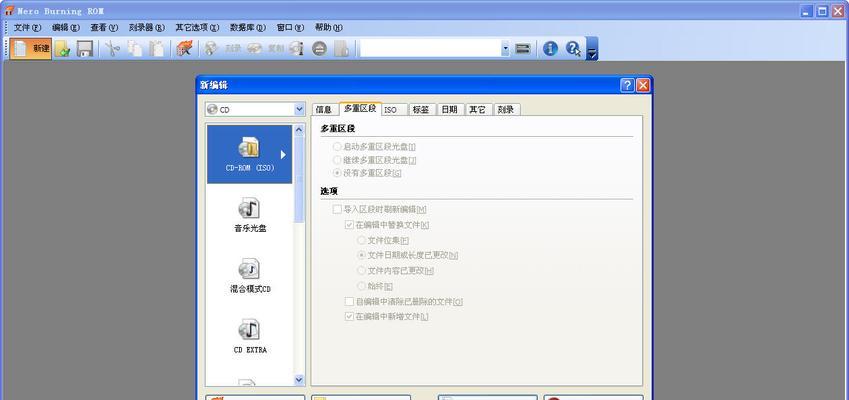Click the blue information circle icon
Screen dimensions: 849x400
click(x=550, y=49)
